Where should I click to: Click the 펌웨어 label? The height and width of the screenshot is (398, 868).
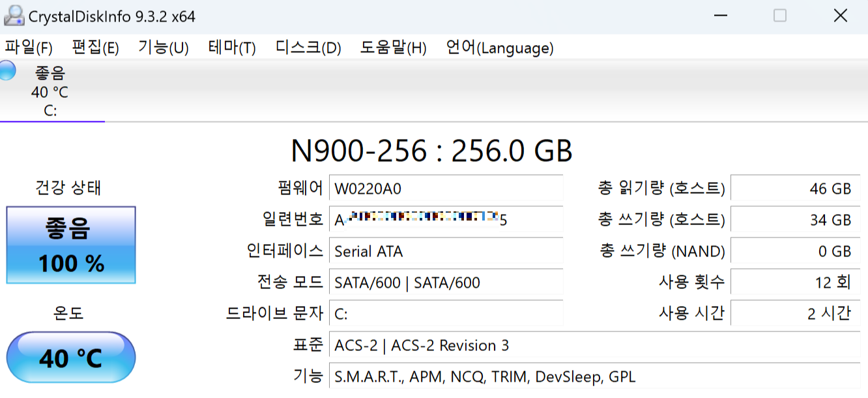coord(299,189)
